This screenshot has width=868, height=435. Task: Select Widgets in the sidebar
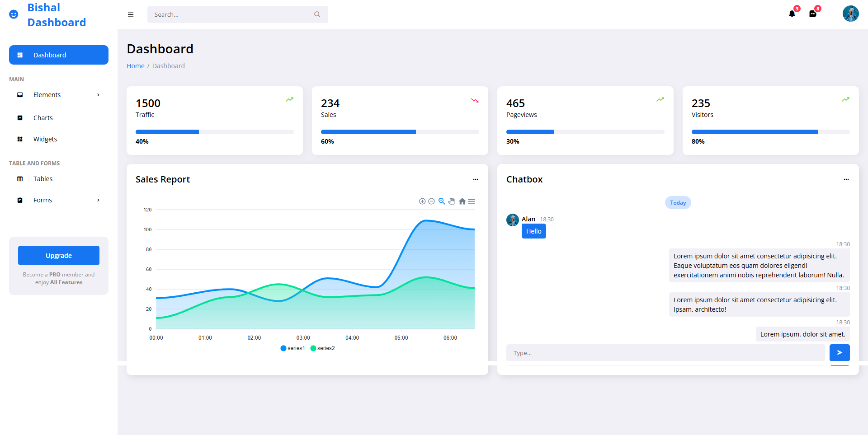click(45, 139)
